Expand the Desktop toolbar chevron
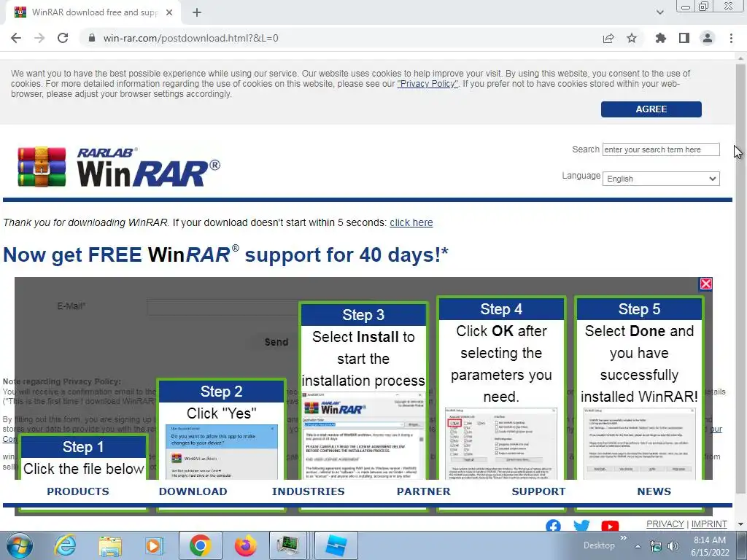The image size is (747, 560). (623, 538)
